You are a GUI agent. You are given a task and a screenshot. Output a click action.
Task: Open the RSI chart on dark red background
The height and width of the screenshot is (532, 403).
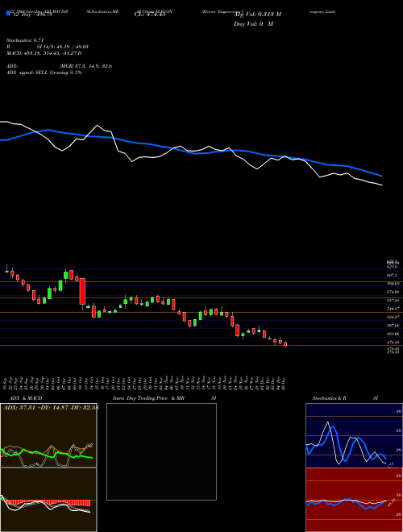[x=354, y=500]
